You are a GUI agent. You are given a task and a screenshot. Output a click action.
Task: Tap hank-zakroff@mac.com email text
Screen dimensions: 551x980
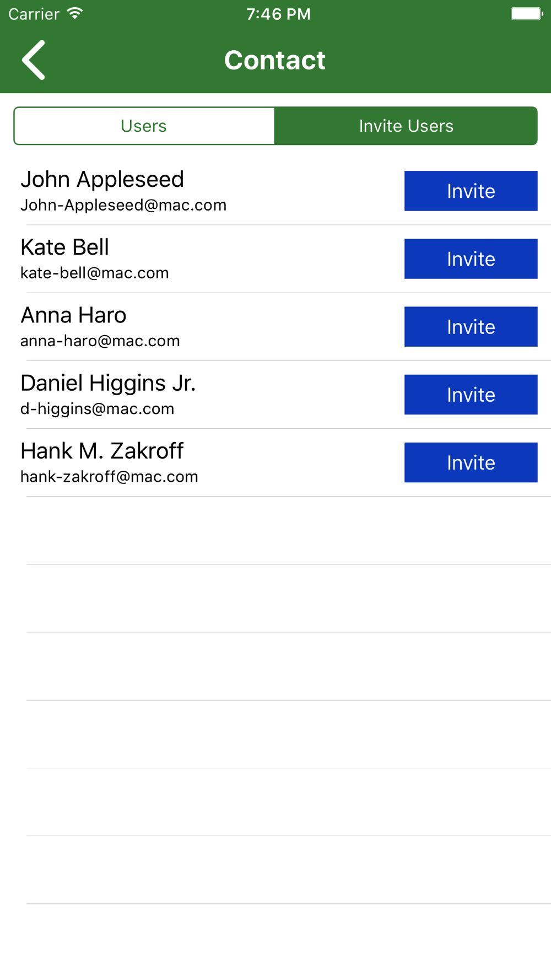click(109, 477)
